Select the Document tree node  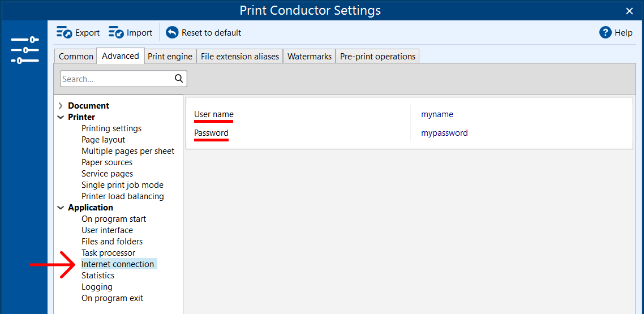[88, 105]
